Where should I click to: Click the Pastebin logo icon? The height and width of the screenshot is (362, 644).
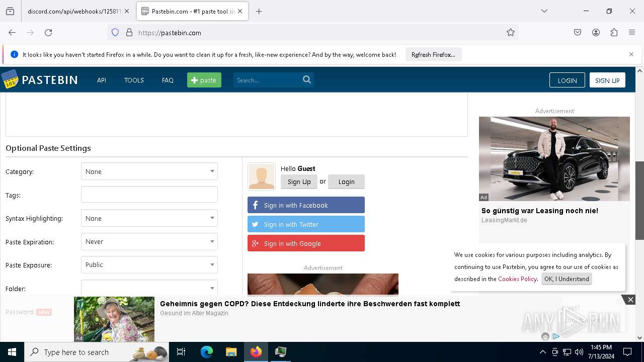pos(10,79)
